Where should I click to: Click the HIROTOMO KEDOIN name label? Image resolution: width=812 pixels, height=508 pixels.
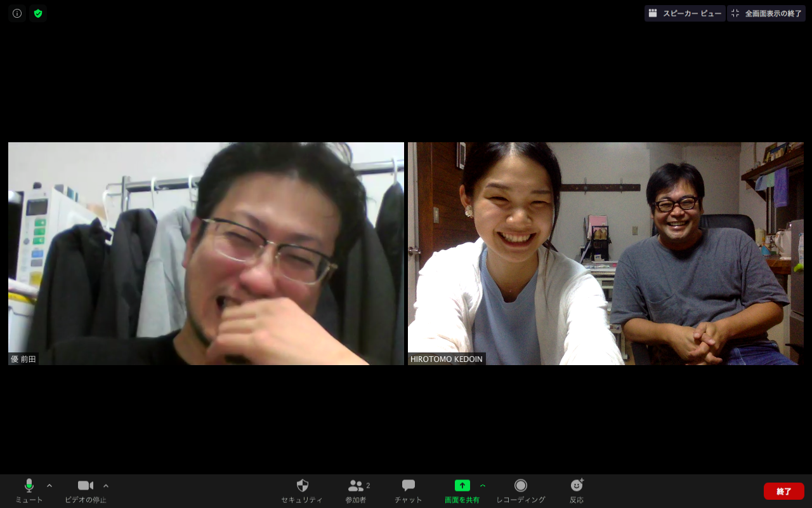447,359
